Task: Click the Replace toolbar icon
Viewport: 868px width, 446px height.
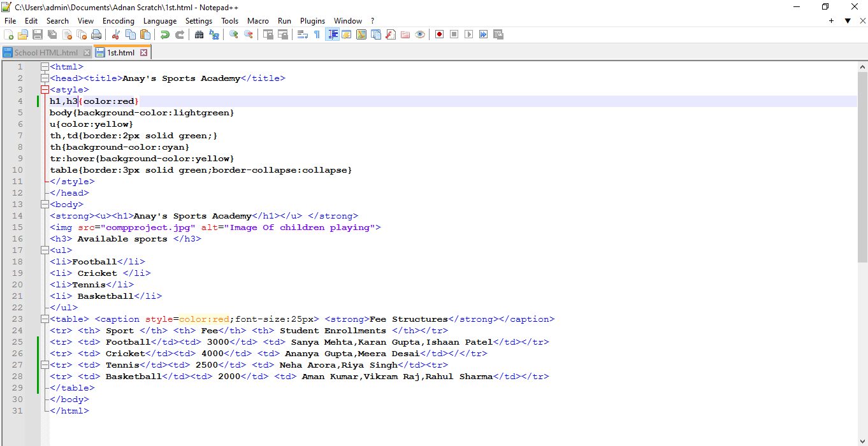Action: (214, 34)
